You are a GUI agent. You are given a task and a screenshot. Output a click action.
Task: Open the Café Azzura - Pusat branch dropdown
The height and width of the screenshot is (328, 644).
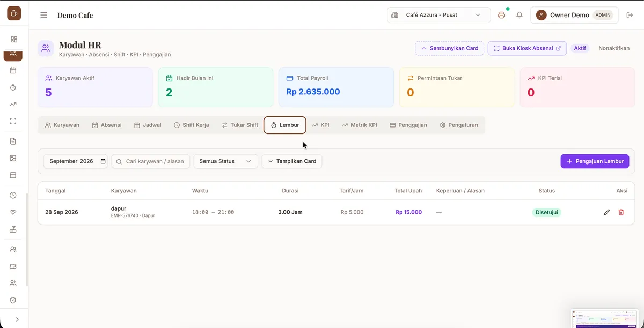coord(439,15)
